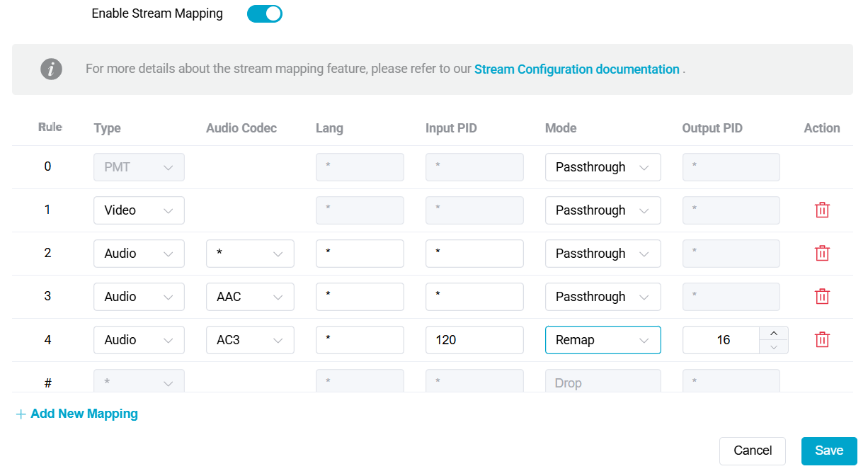Click rule 4 Output PID field showing 16
868x476 pixels.
[x=721, y=340]
